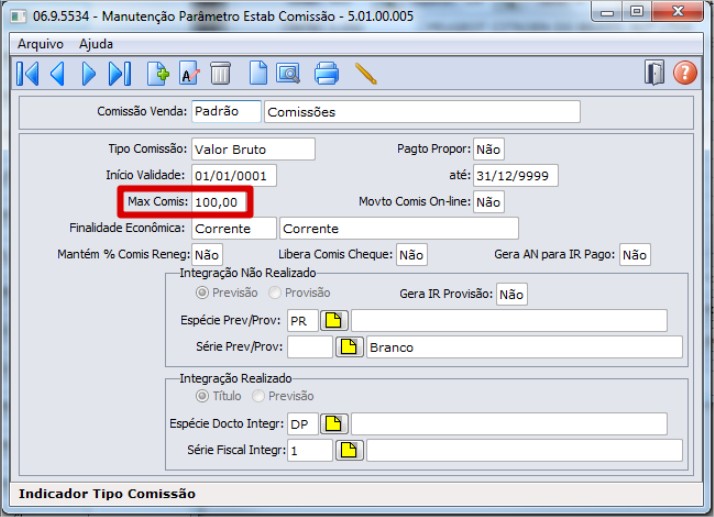Add new record icon with plus
714x517 pixels.
point(158,73)
